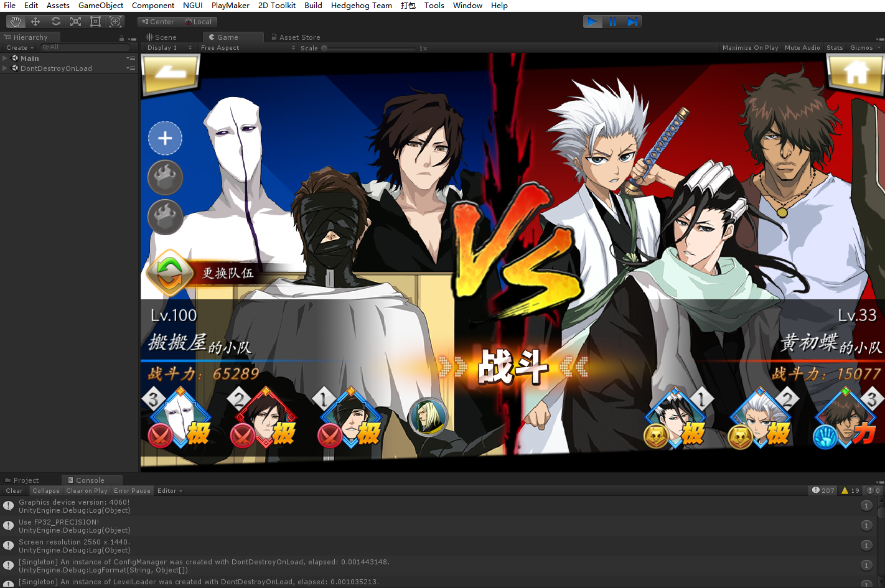Select the Rotate tool
This screenshot has height=588, width=885.
55,22
